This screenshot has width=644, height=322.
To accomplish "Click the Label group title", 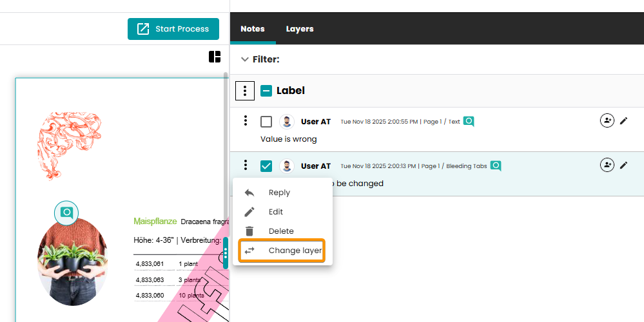I will (290, 91).
